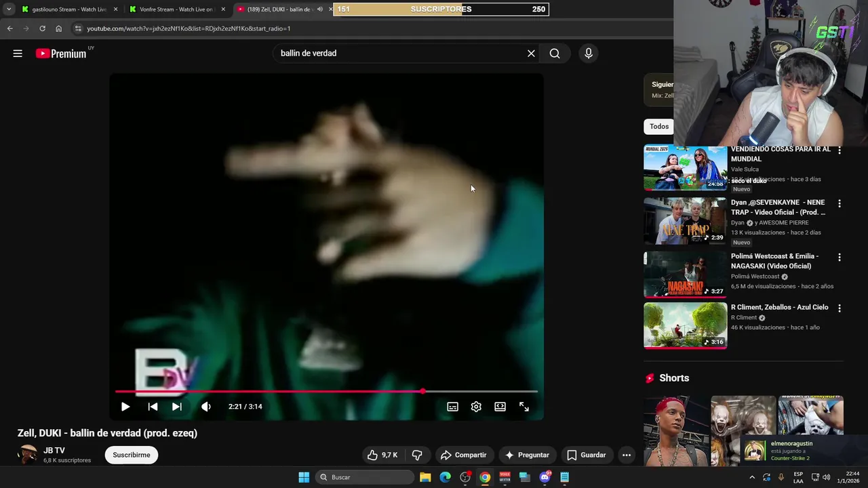This screenshot has width=868, height=488.
Task: Toggle subtitles on the player
Action: (x=452, y=407)
